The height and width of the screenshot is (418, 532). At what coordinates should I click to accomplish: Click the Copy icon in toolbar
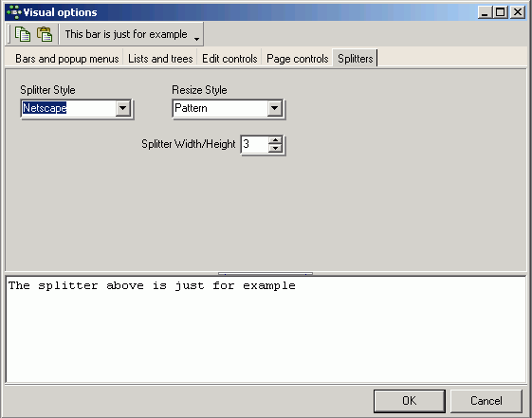pos(23,34)
